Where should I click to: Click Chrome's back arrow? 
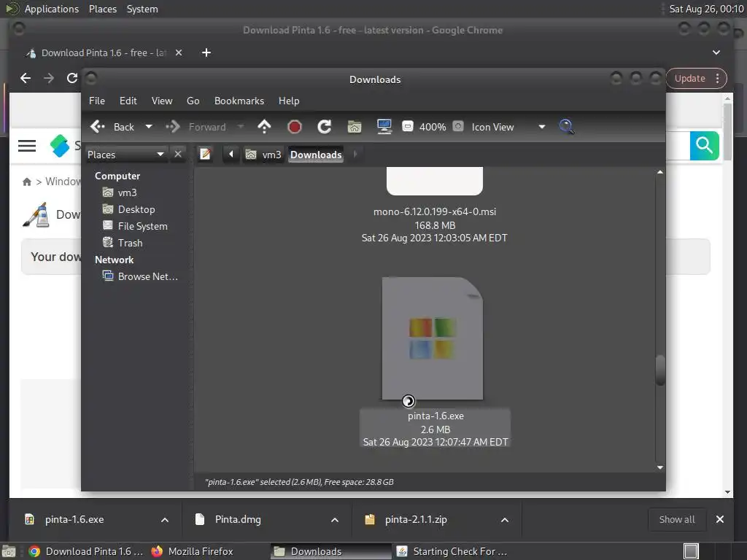pos(26,78)
